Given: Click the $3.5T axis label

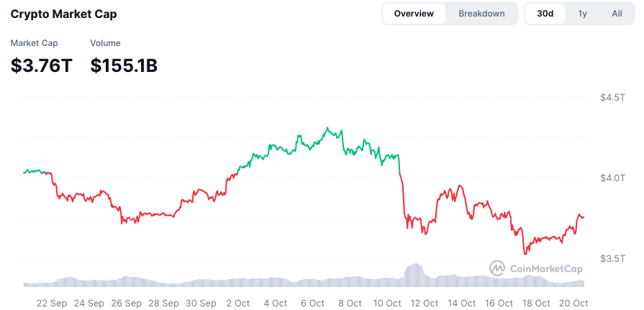Looking at the screenshot, I should tap(612, 258).
